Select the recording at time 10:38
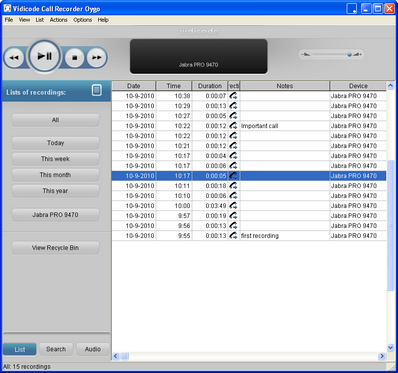This screenshot has width=398, height=373. [249, 96]
